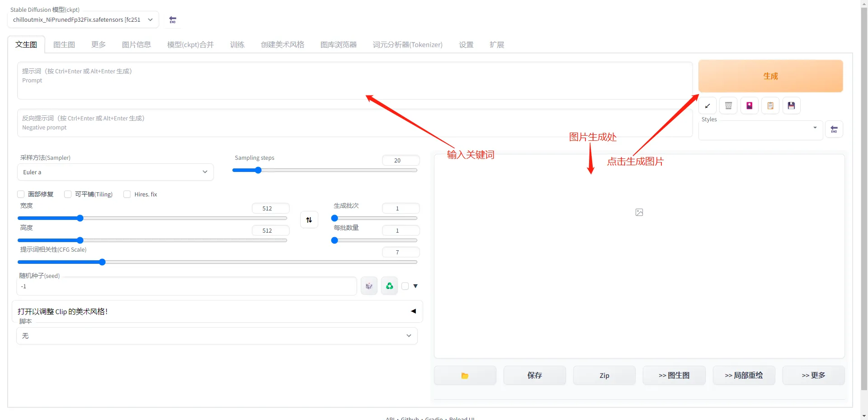Open the Tokenizer analyzer tab
The width and height of the screenshot is (868, 420).
pyautogui.click(x=408, y=44)
